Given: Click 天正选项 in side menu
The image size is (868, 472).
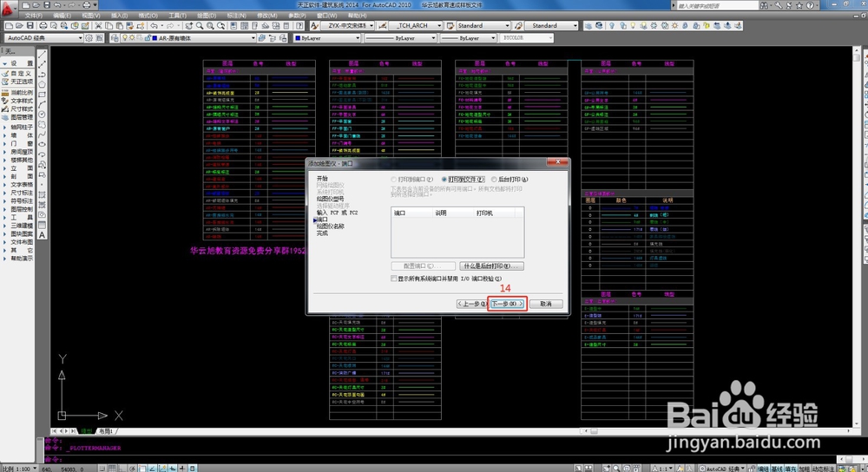Looking at the screenshot, I should click(17, 82).
